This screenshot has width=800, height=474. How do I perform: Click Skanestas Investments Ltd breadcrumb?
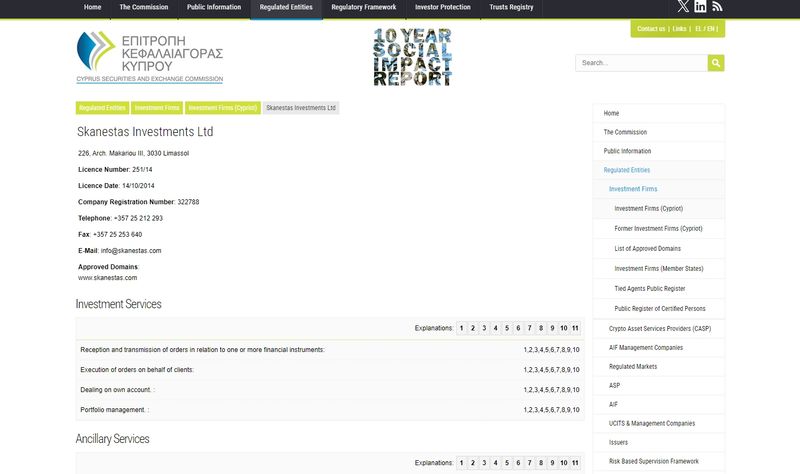(301, 108)
